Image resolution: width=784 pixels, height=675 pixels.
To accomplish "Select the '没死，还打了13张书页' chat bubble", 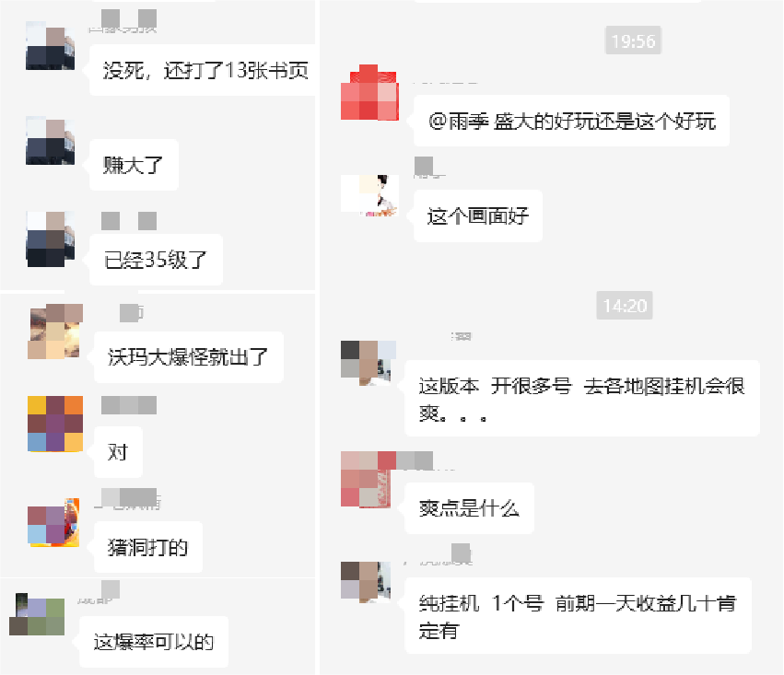I will click(203, 70).
